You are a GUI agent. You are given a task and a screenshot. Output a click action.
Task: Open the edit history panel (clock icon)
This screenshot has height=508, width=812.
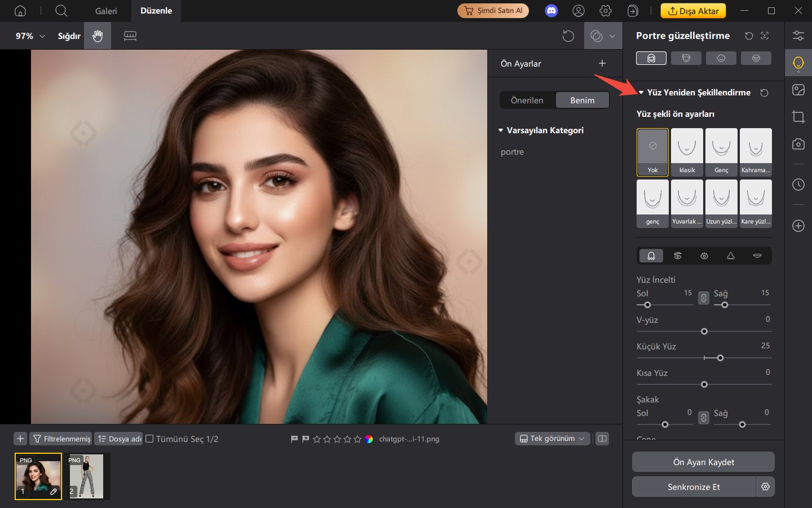point(798,185)
